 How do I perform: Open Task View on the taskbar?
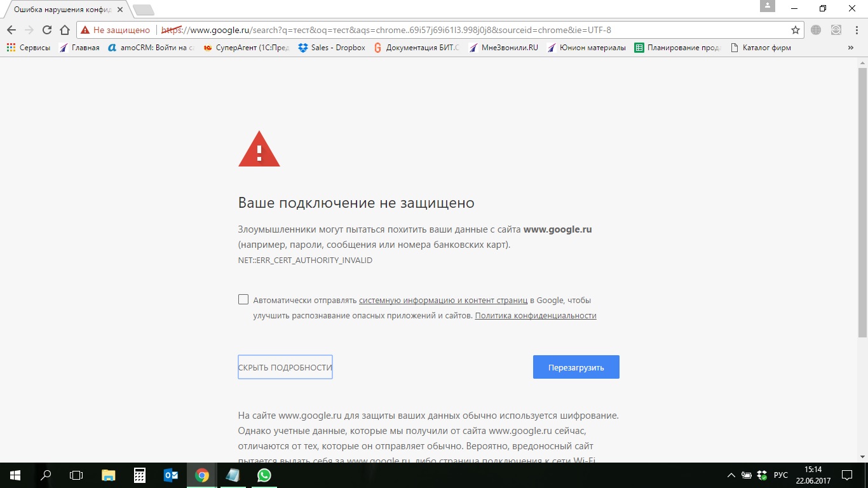[76, 475]
